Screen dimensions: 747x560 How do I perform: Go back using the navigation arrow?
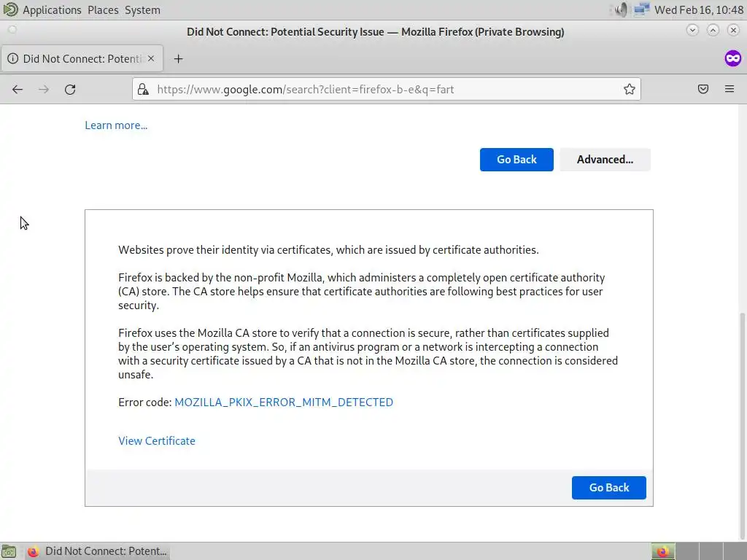pos(18,90)
